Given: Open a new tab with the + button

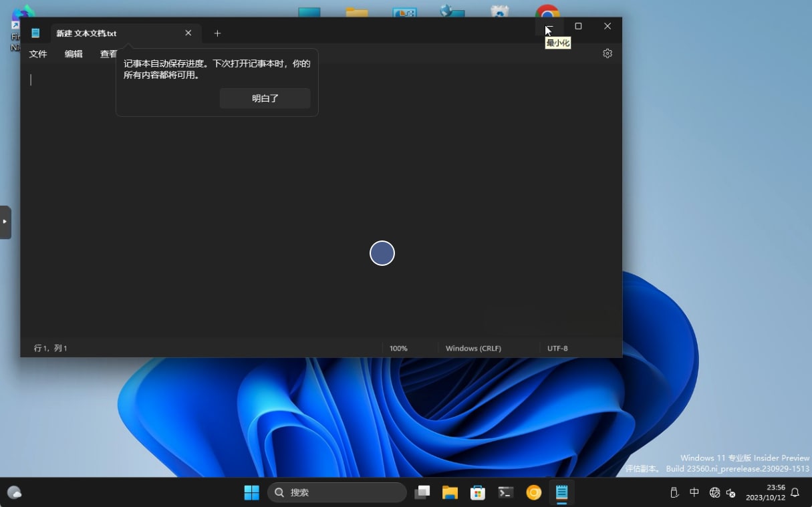Looking at the screenshot, I should (x=217, y=33).
